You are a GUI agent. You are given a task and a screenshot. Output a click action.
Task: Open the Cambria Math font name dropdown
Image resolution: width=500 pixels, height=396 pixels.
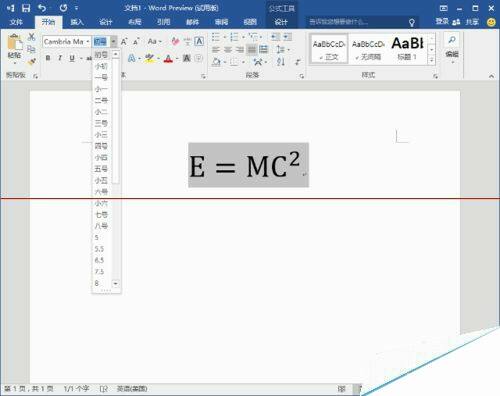(x=88, y=42)
